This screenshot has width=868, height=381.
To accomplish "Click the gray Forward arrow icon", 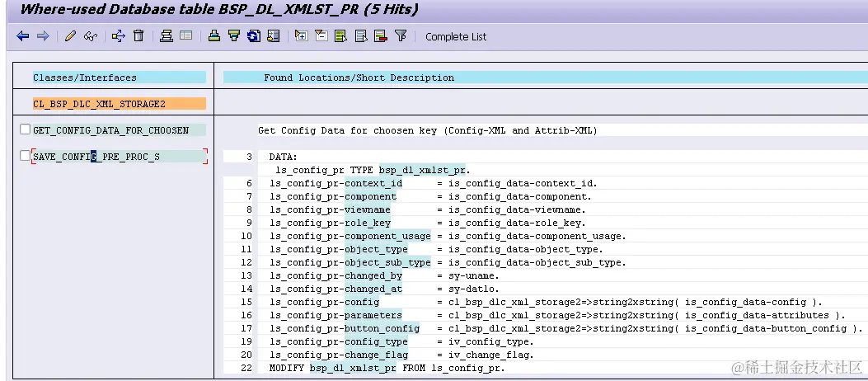I will pos(43,36).
